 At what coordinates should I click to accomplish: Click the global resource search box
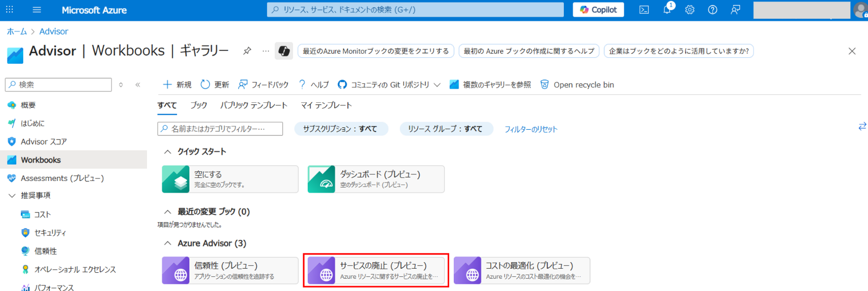point(415,10)
